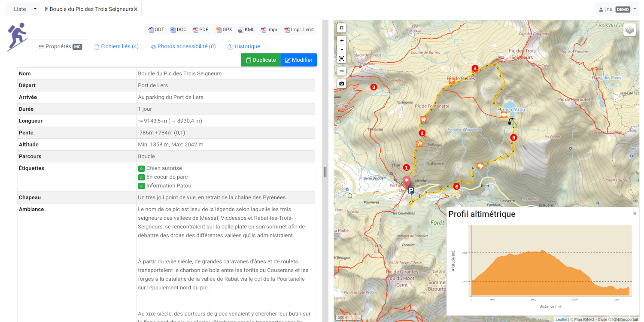The height and width of the screenshot is (322, 644).
Task: Collapse the Profil altimétrique panel arrow
Action: point(635,213)
